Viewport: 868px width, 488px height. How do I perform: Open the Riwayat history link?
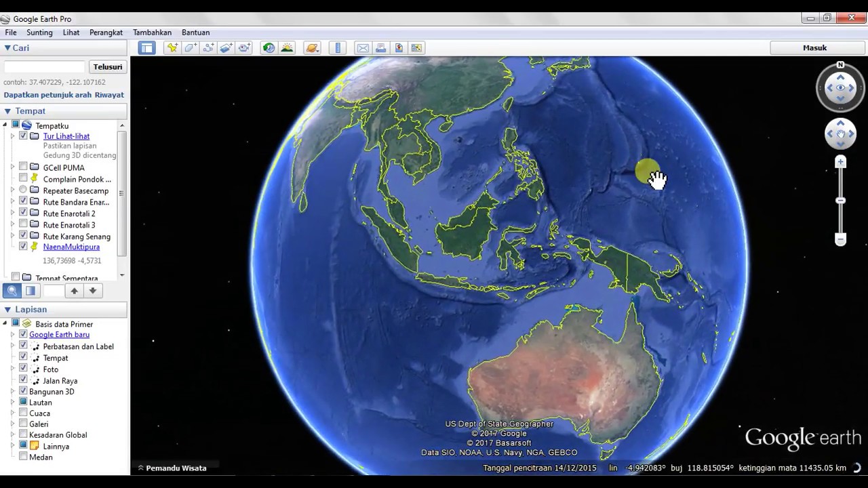(109, 95)
